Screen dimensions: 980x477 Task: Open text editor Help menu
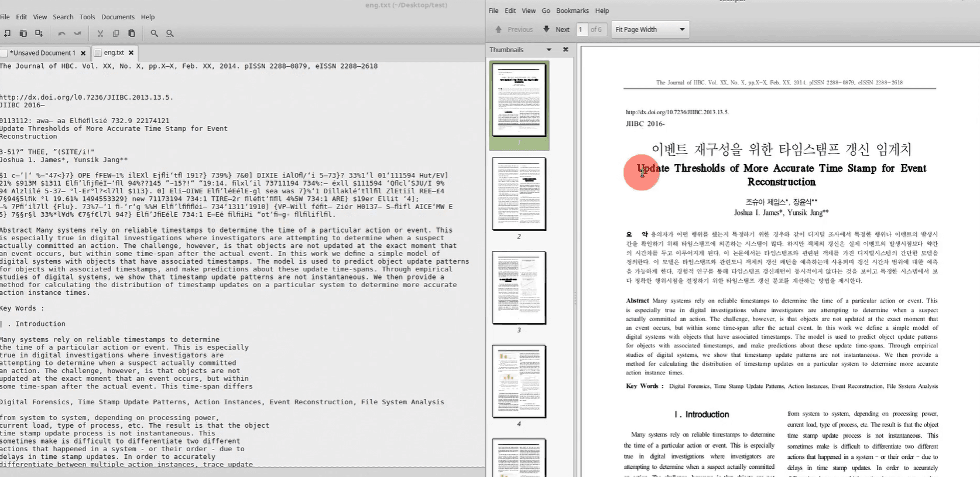click(148, 17)
